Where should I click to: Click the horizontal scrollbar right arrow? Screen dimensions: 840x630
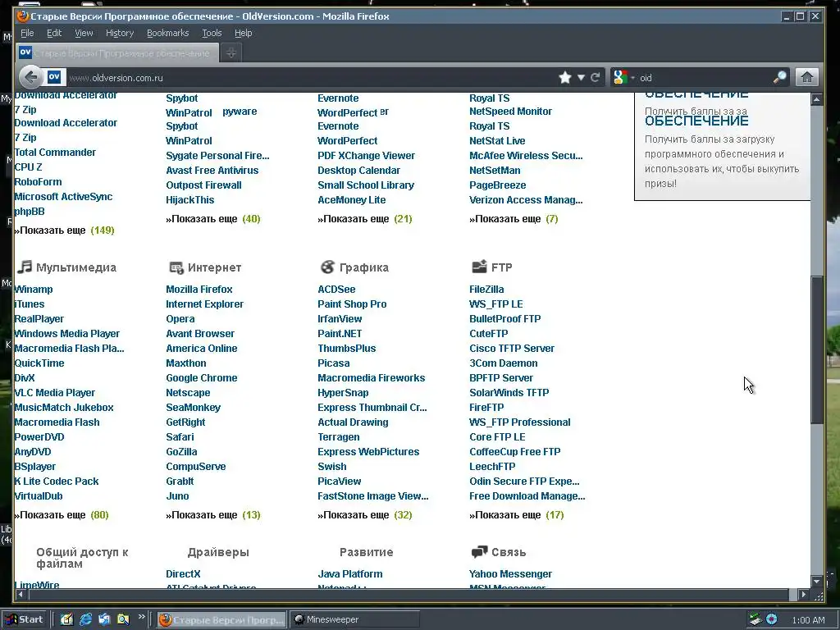click(x=803, y=594)
